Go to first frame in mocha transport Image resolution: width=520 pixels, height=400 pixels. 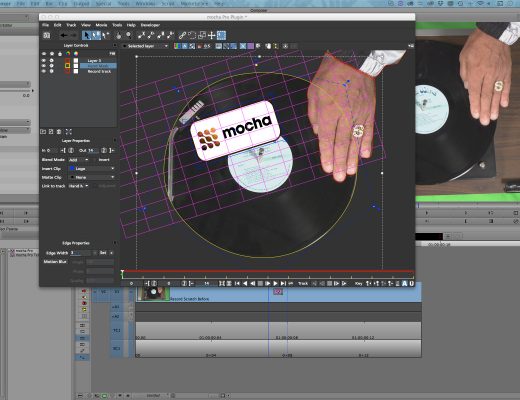click(237, 283)
